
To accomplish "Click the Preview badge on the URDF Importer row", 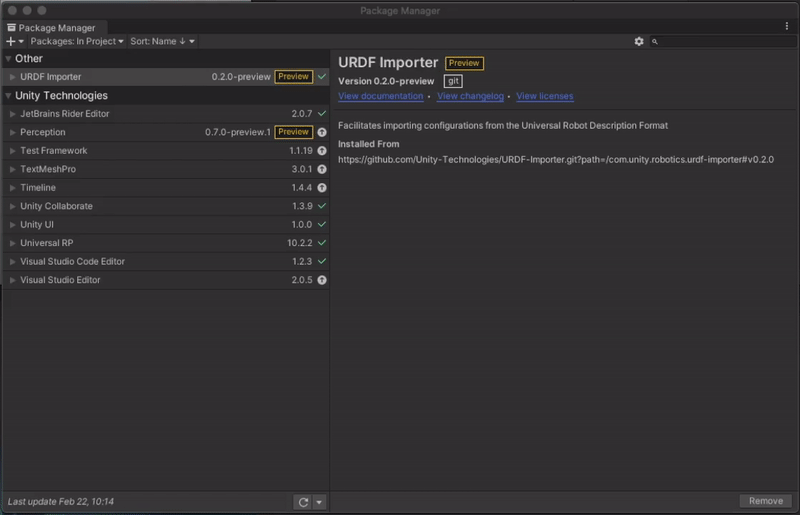I will [x=293, y=77].
